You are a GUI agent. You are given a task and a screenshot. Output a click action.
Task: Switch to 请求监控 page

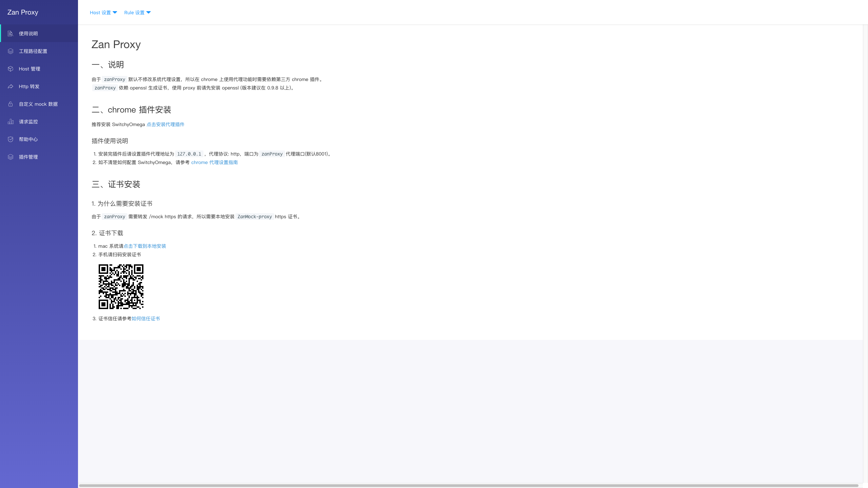(39, 122)
